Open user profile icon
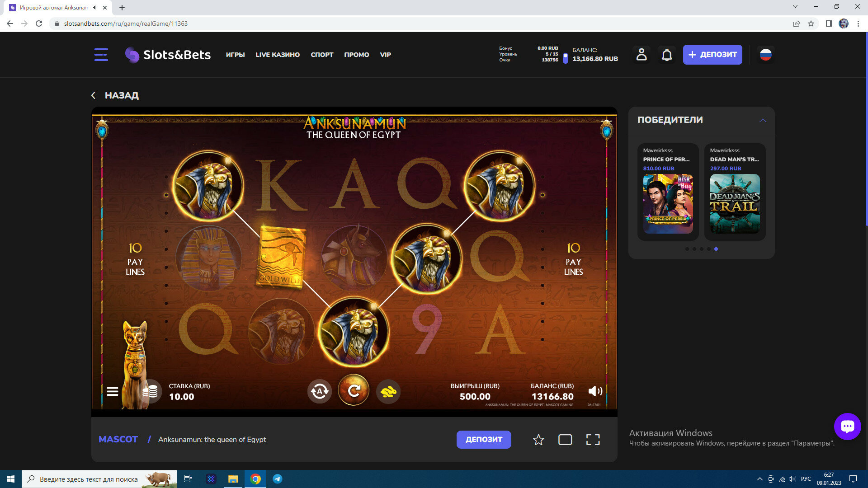Screen dimensions: 868x488 [x=641, y=55]
